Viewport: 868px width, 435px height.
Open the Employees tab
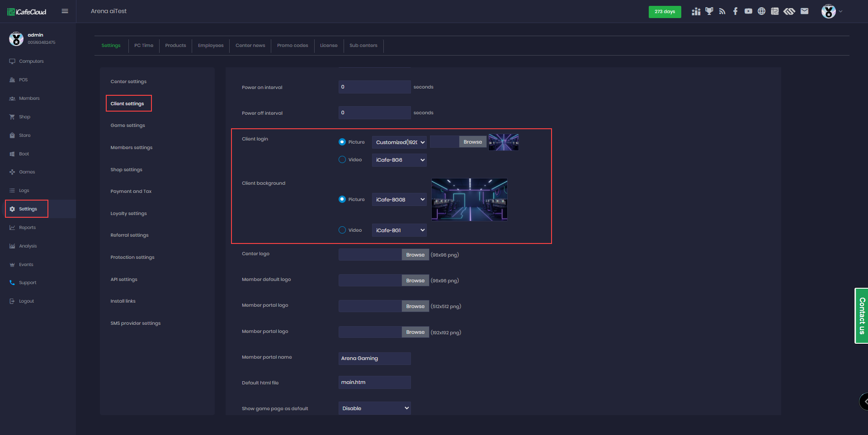tap(210, 45)
